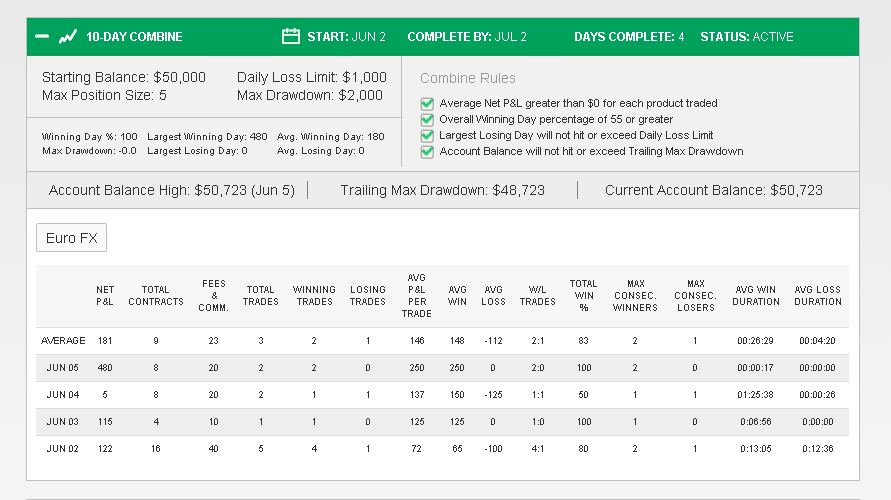Click Account Balance High: $50,723 (Jun 5)
Image resolution: width=891 pixels, height=500 pixels.
[x=172, y=190]
